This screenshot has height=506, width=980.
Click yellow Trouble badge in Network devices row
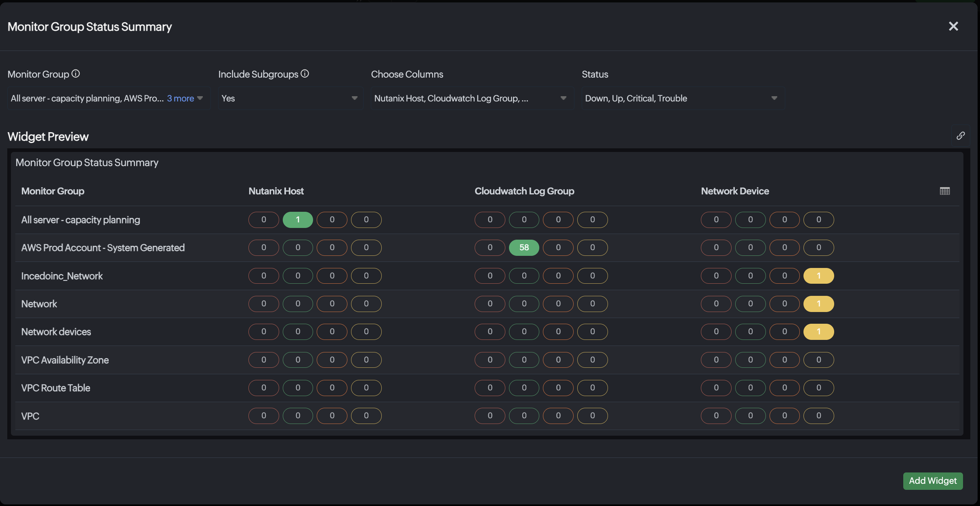tap(818, 331)
